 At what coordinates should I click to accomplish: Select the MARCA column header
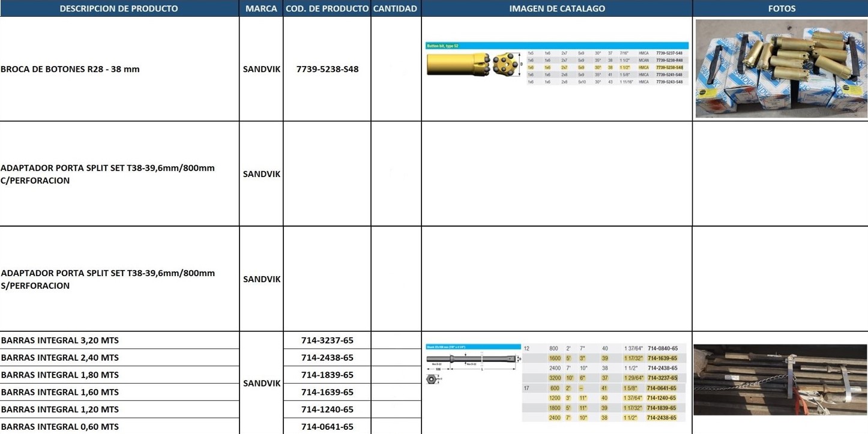[x=261, y=8]
